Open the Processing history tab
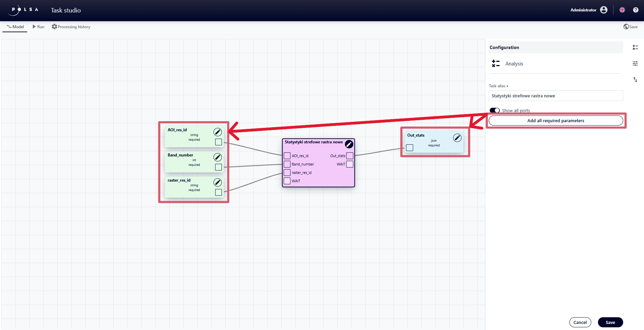The width and height of the screenshot is (644, 330). (71, 27)
